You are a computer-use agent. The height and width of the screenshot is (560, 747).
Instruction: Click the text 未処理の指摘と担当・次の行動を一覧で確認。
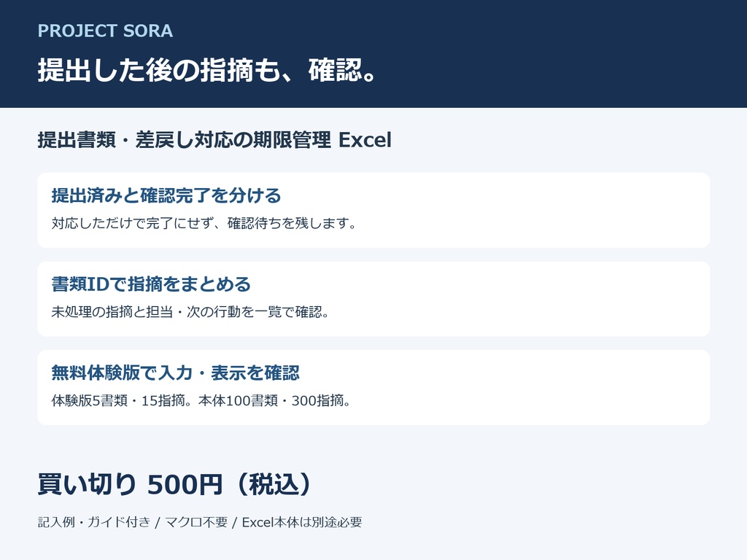pos(190,311)
